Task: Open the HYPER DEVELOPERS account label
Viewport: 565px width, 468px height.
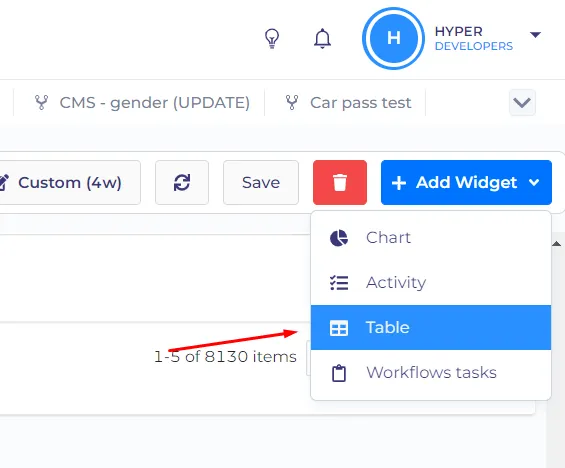Action: tap(473, 39)
